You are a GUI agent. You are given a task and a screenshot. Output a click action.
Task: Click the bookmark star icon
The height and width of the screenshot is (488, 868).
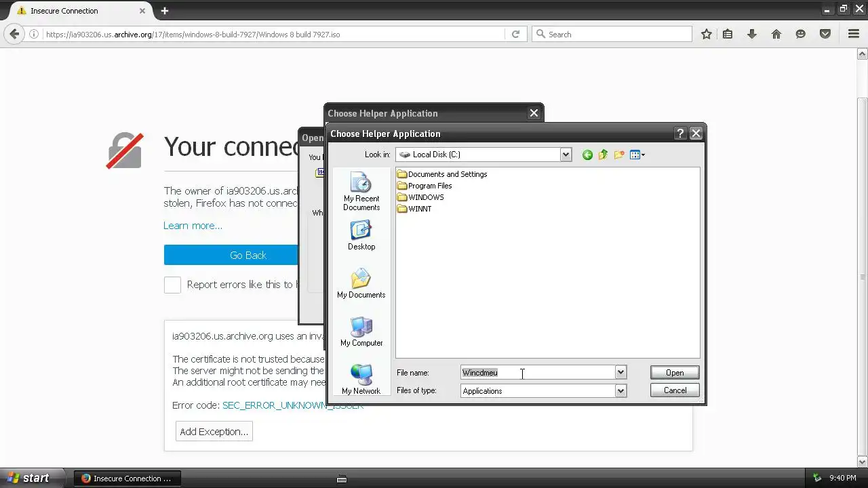coord(706,34)
